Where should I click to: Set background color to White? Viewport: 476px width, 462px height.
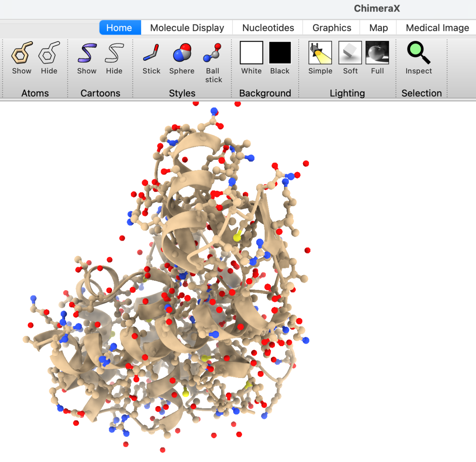point(251,53)
